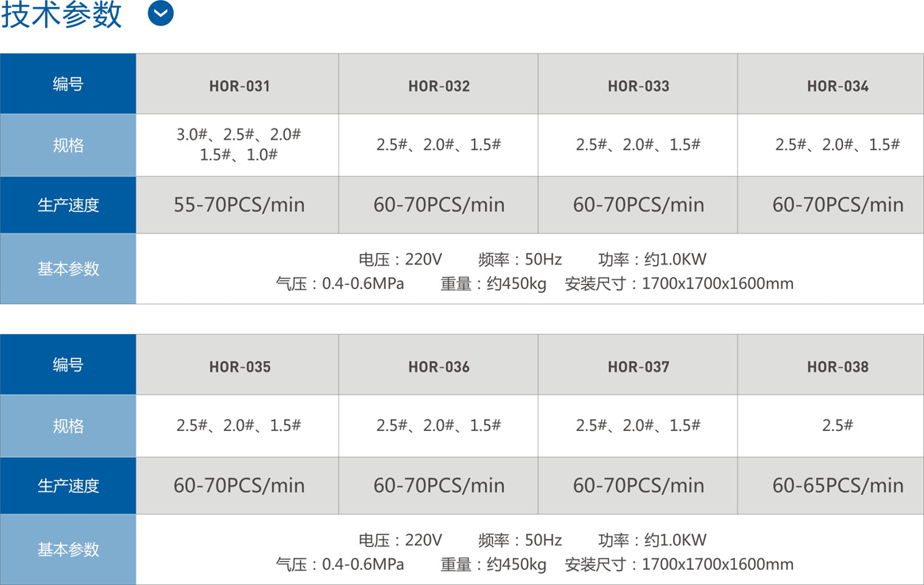Click the HOR-031 specification cell with 3.0#
This screenshot has width=924, height=585.
point(237,145)
